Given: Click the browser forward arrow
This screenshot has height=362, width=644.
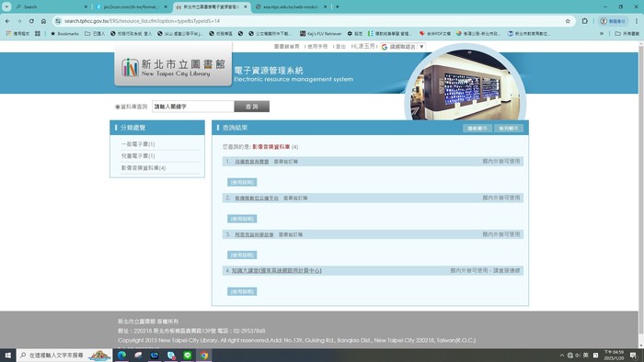Looking at the screenshot, I should (19, 21).
